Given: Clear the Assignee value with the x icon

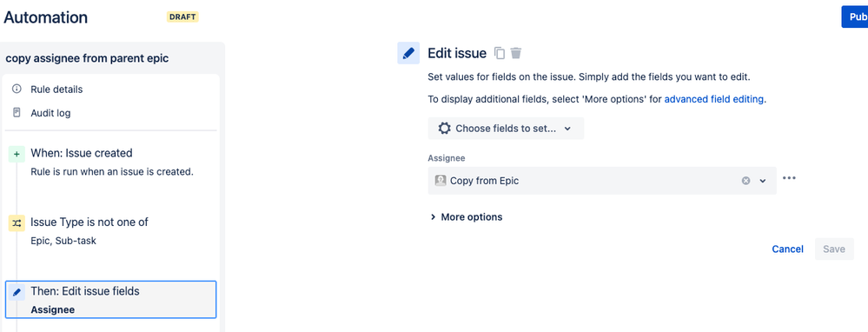Looking at the screenshot, I should 745,181.
